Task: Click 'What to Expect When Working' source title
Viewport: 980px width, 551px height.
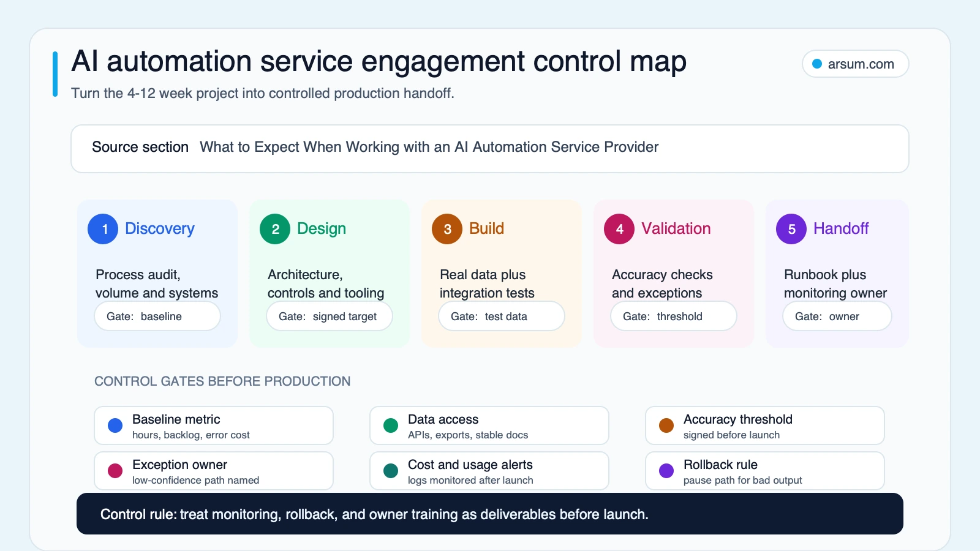Action: [x=429, y=147]
